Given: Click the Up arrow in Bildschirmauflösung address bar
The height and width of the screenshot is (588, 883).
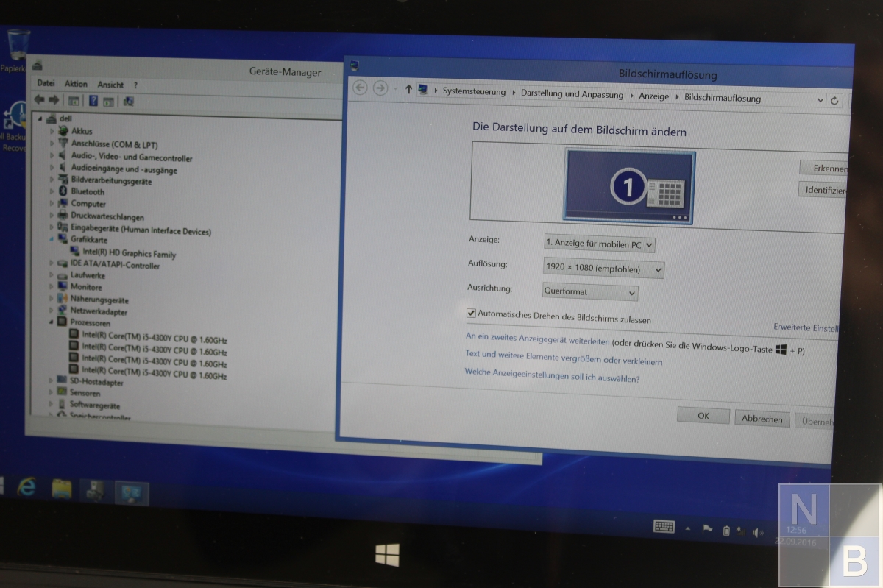Looking at the screenshot, I should tap(408, 90).
